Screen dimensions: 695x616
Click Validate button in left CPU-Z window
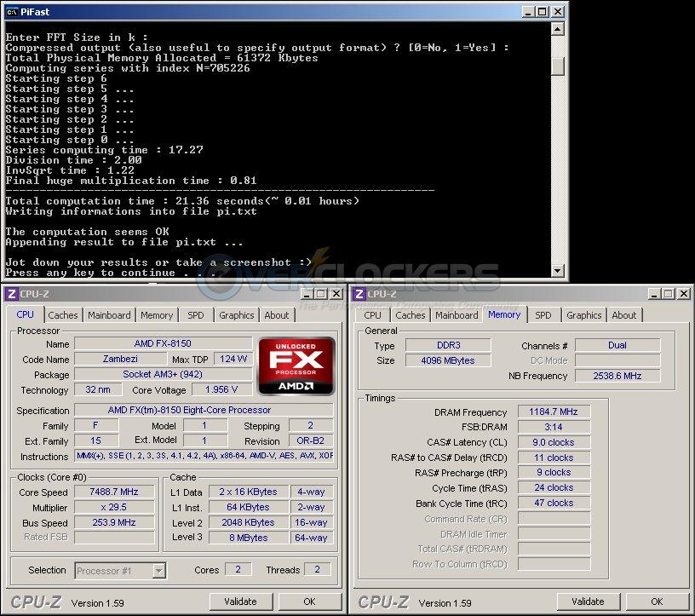(x=241, y=602)
